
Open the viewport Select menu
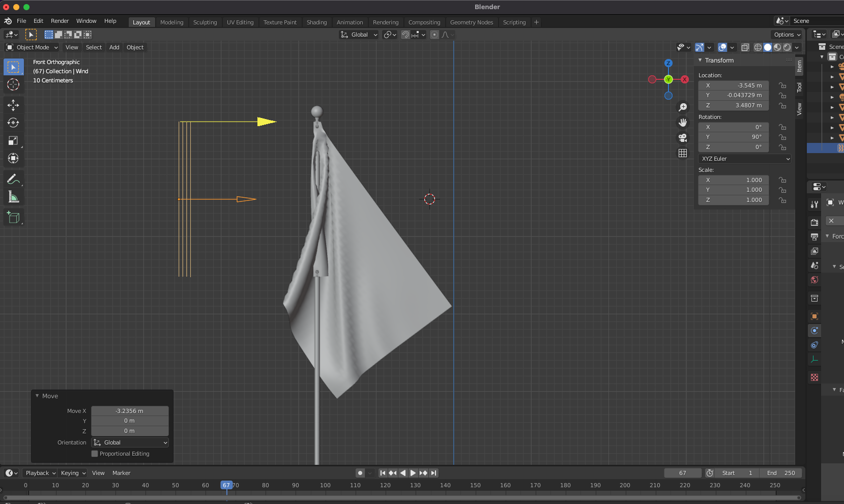pyautogui.click(x=94, y=47)
